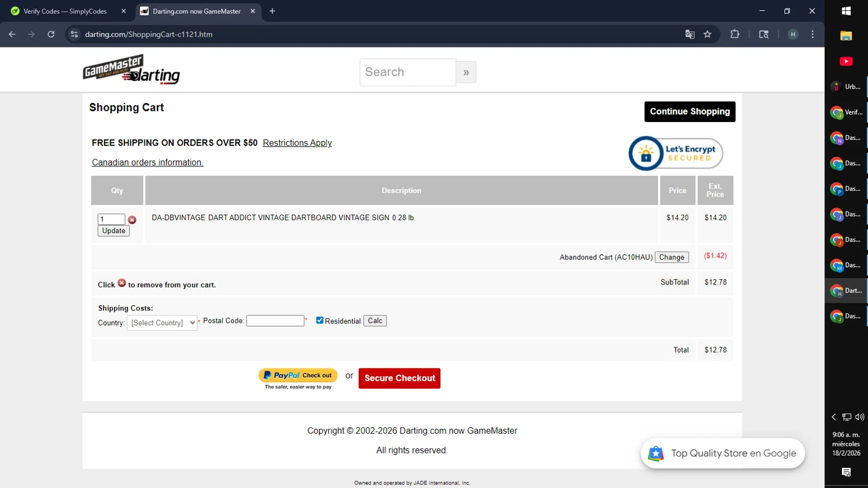Open the Select Country dropdown
868x488 pixels.
[x=162, y=323]
